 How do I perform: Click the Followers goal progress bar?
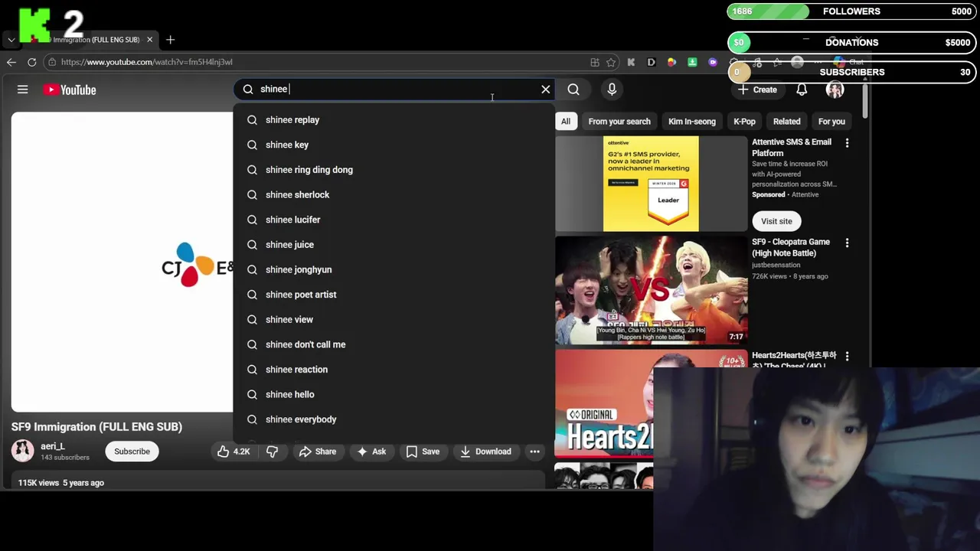click(x=852, y=11)
